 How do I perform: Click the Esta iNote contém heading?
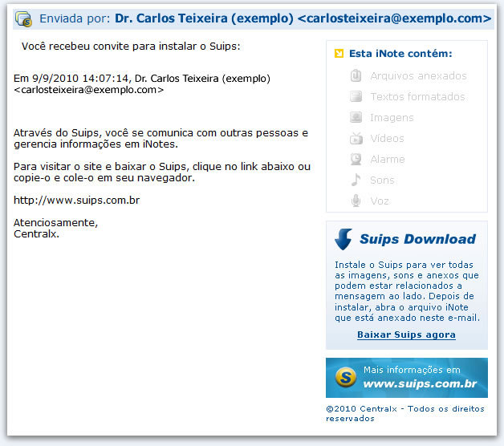[x=400, y=53]
